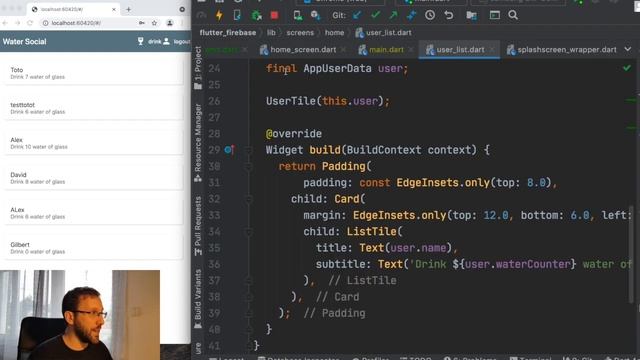Open the Project tool window tab
Viewport: 640px width, 360px height.
(x=198, y=68)
